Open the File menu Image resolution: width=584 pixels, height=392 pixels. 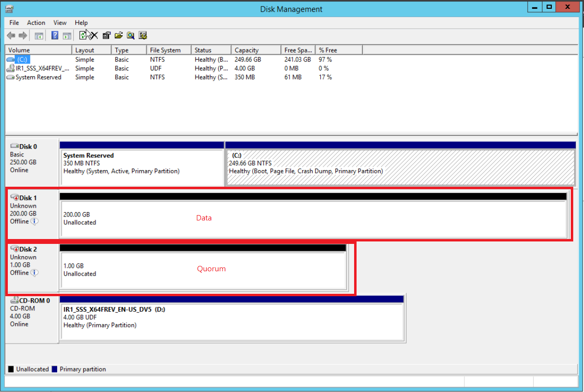(x=14, y=22)
